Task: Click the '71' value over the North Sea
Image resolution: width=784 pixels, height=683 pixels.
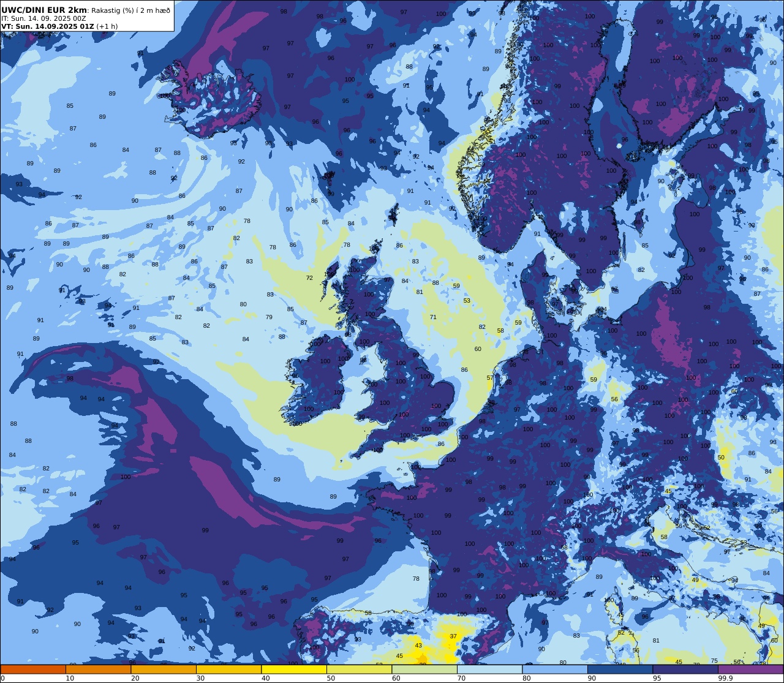Action: pyautogui.click(x=433, y=317)
